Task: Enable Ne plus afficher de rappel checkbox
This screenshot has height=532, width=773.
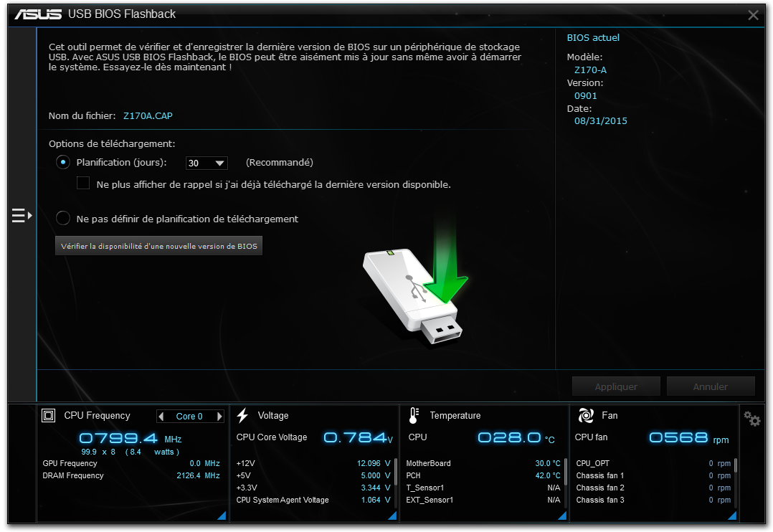Action: [83, 184]
